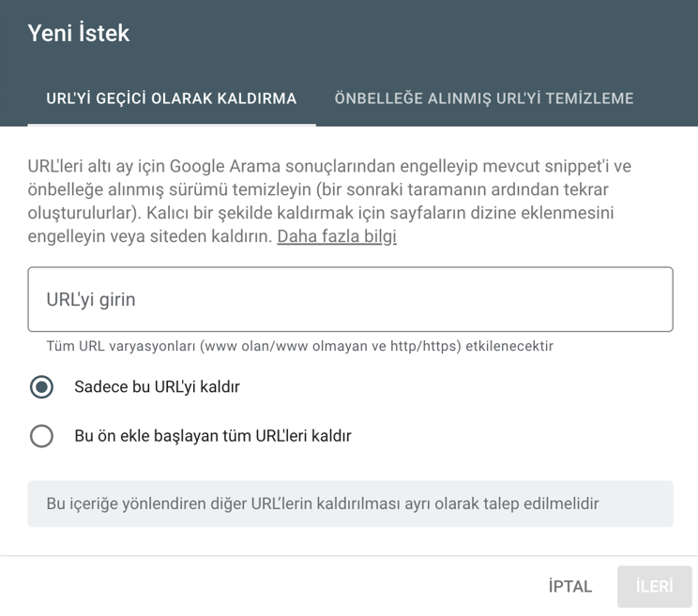Viewport: 698px width, 616px height.
Task: Select the 'Sadece bu URL'yi kaldır' radio button
Action: [x=41, y=386]
